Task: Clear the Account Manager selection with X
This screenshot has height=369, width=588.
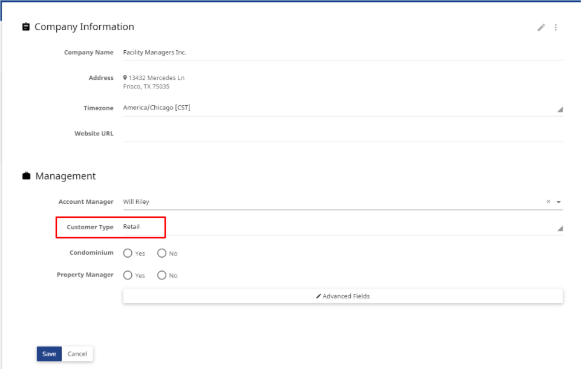Action: [548, 202]
